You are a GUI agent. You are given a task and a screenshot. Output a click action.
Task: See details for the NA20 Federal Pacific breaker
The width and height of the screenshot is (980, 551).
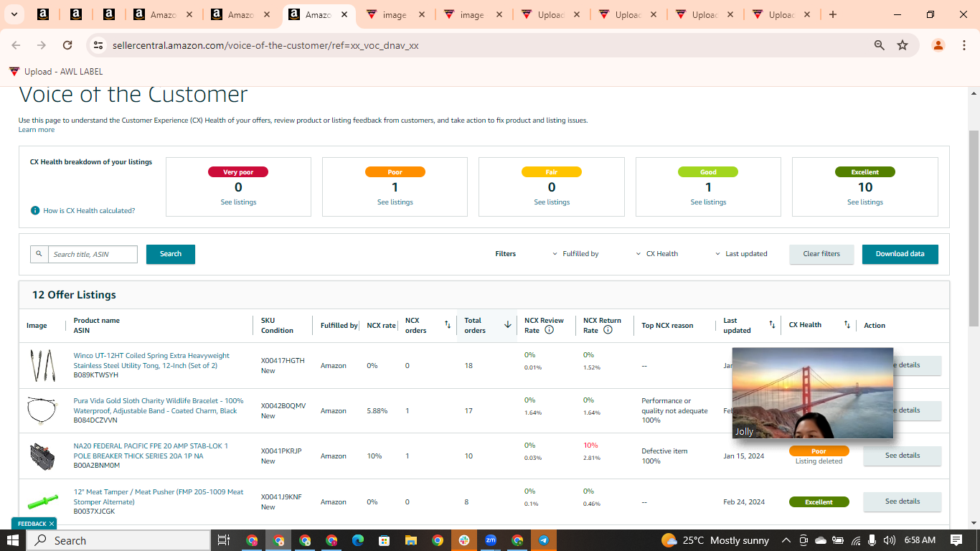pos(902,456)
